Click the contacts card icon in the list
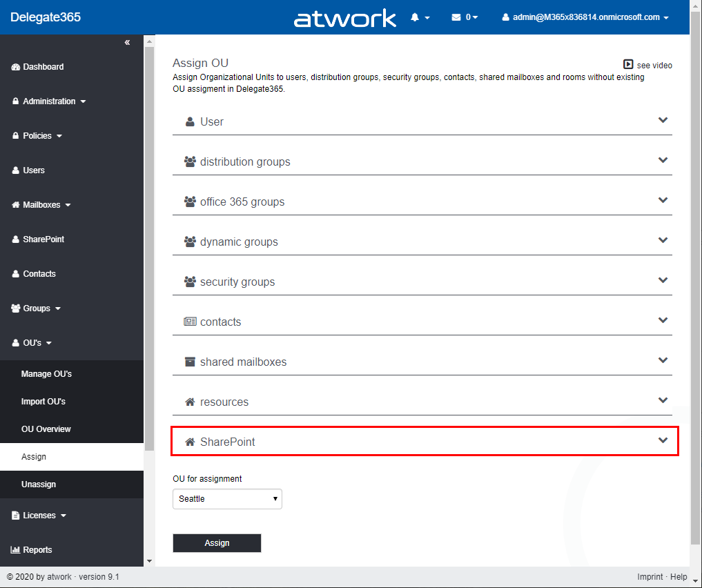The width and height of the screenshot is (702, 588). click(x=190, y=322)
